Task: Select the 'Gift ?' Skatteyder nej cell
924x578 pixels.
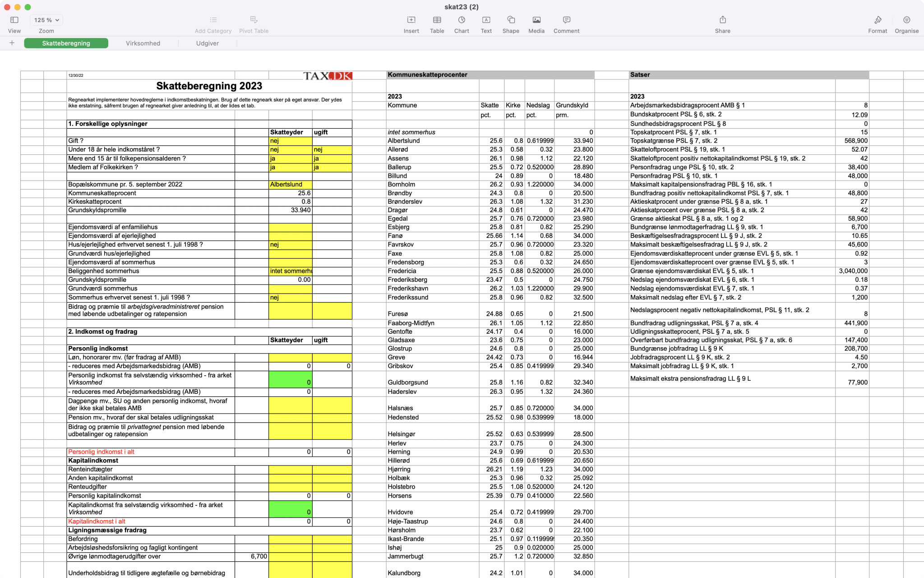Action: tap(290, 141)
